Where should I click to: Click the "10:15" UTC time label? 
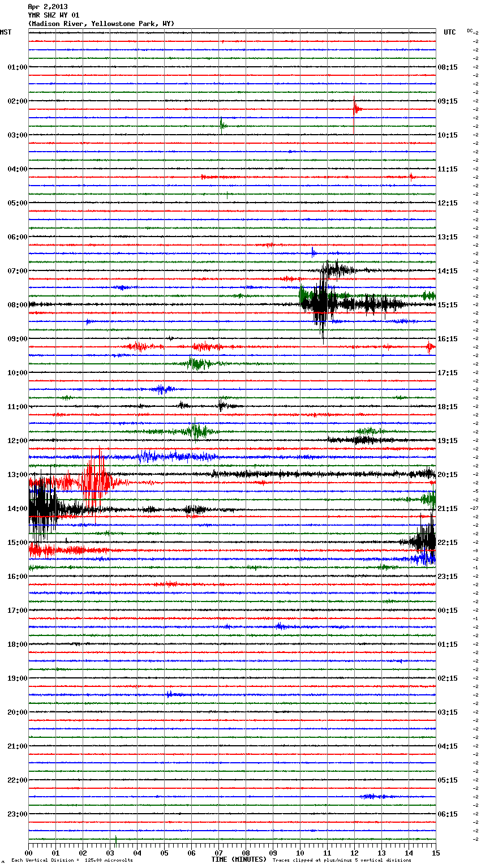coord(448,135)
